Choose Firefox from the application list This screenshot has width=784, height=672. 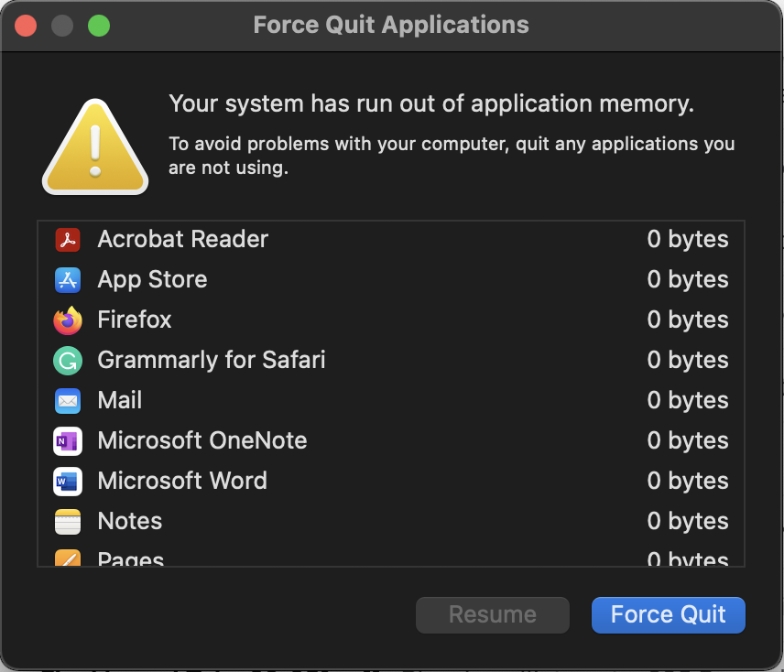135,320
